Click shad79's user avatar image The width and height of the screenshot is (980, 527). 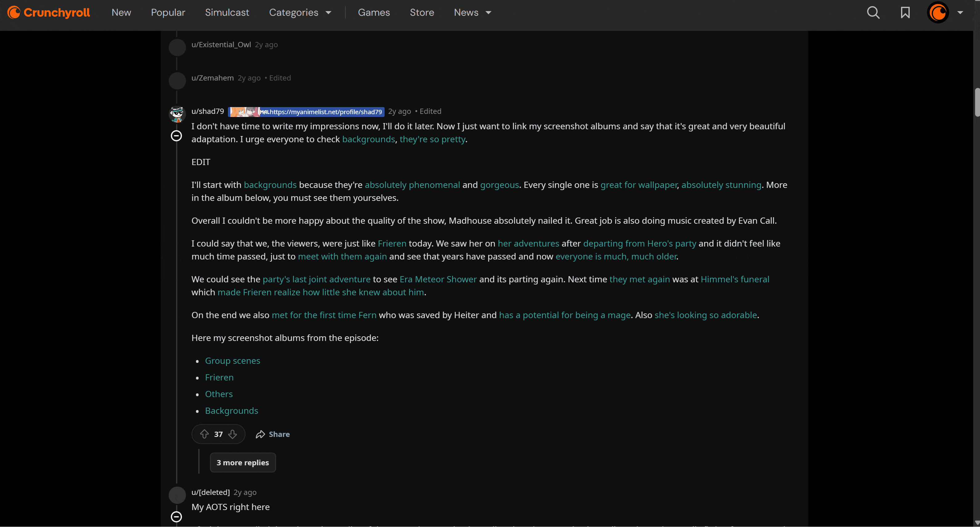[177, 114]
